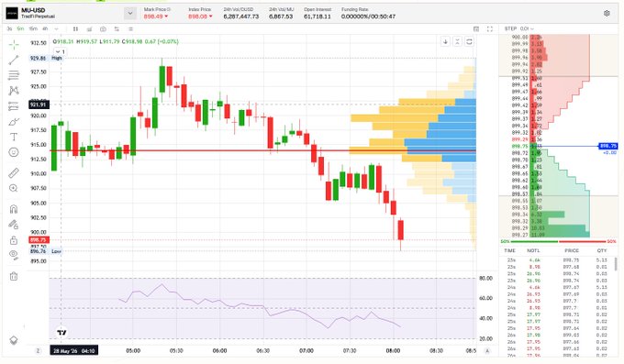624x364 pixels.
Task: Open the forecasting and measurement tools
Action: [14, 106]
